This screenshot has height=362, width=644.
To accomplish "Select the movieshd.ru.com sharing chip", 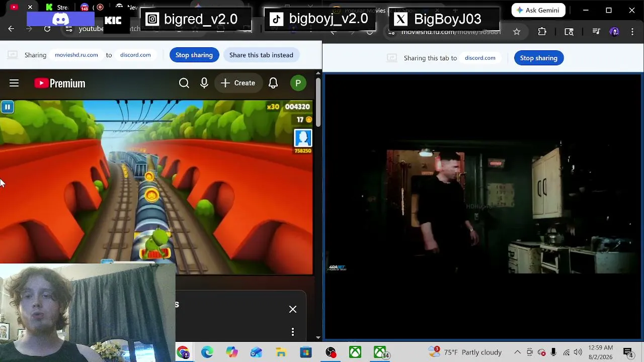I will (x=76, y=55).
